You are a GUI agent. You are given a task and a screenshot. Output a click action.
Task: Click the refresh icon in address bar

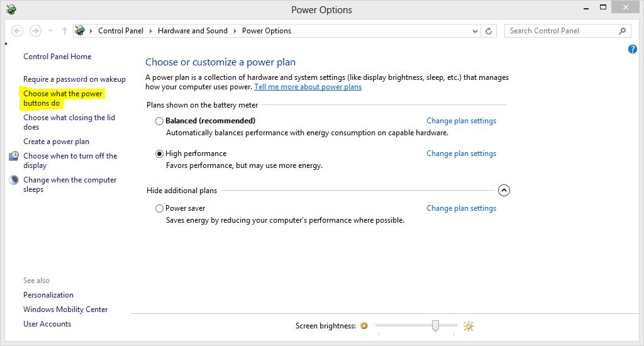[x=488, y=31]
